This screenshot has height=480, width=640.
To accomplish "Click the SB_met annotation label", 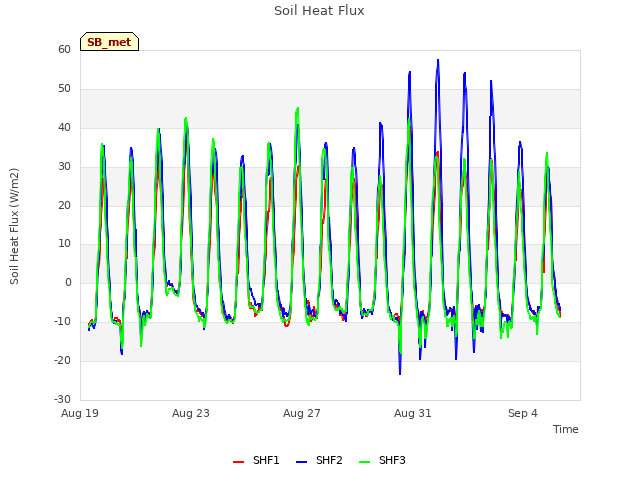I will pyautogui.click(x=109, y=42).
